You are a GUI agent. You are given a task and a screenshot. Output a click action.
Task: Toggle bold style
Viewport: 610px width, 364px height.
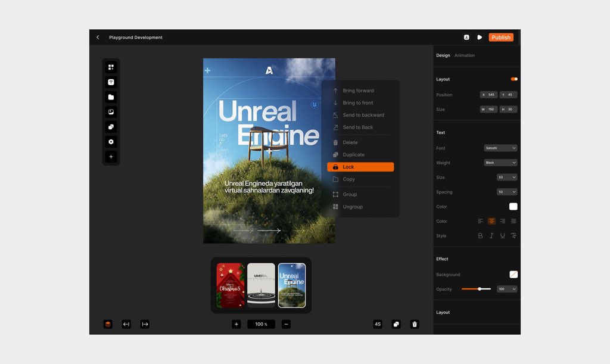481,236
